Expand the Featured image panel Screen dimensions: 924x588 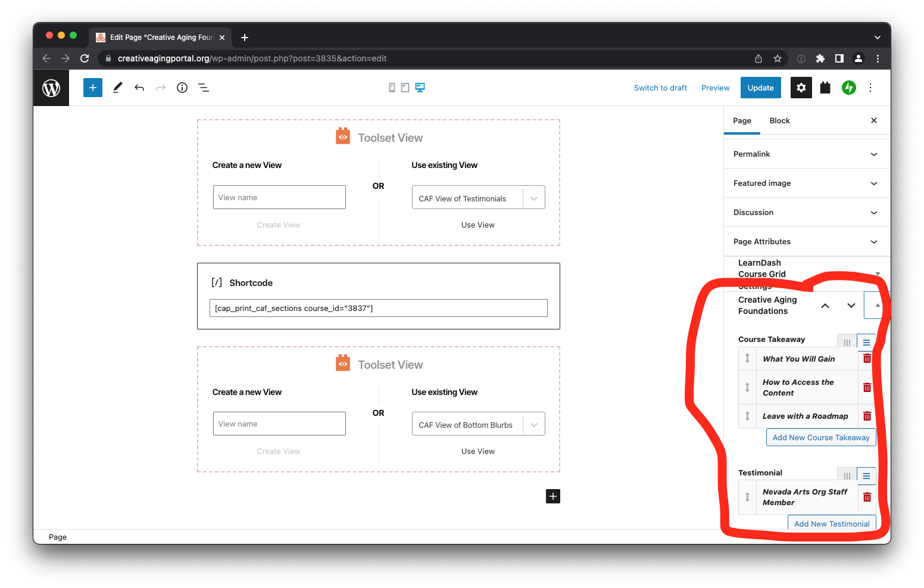click(807, 183)
